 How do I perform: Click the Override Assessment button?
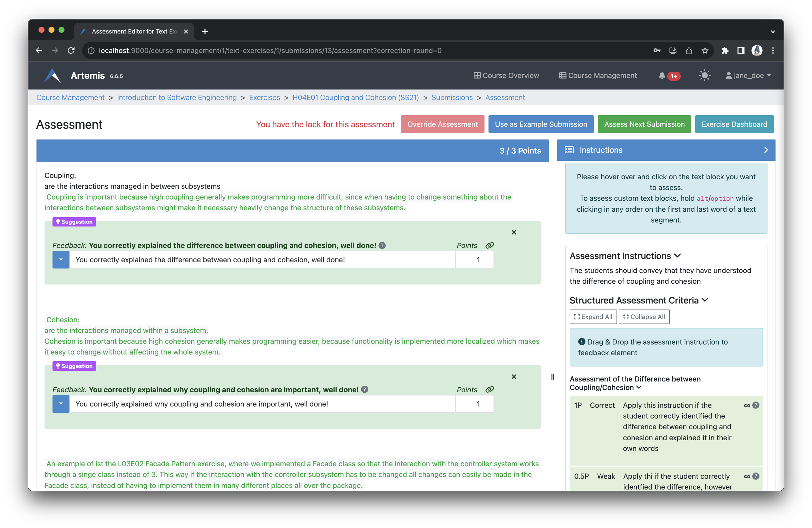tap(443, 124)
